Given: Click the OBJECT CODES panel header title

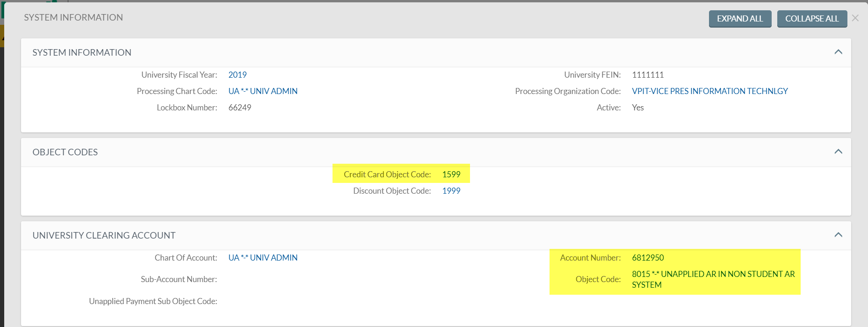Looking at the screenshot, I should 65,152.
